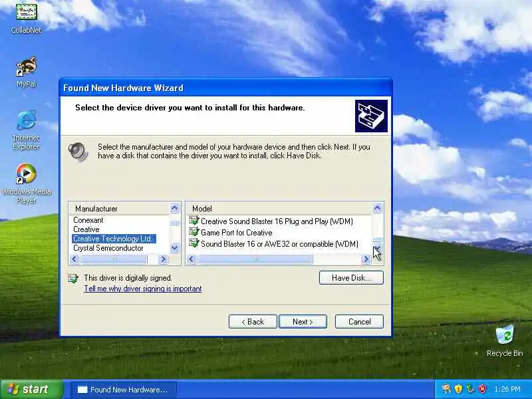Viewport: 532px width, 399px height.
Task: Click the Have Disk... button
Action: (351, 278)
